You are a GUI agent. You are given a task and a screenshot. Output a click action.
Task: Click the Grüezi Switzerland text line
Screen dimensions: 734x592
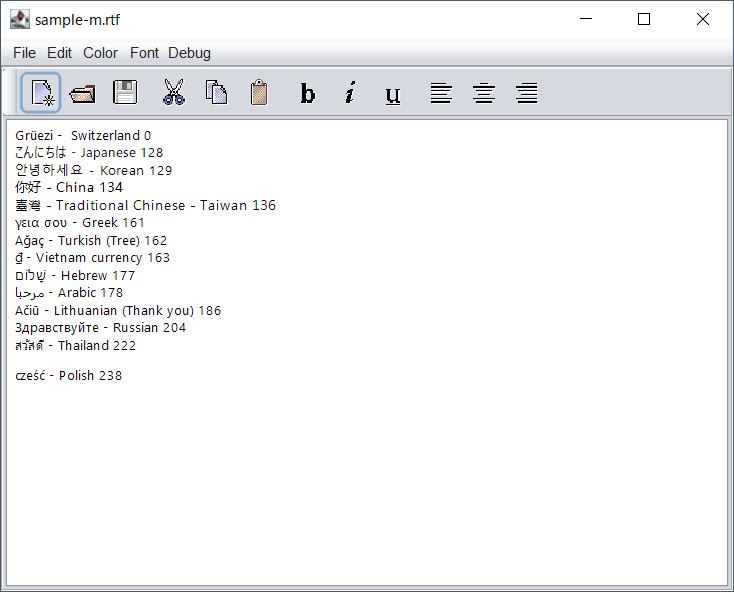tap(83, 136)
